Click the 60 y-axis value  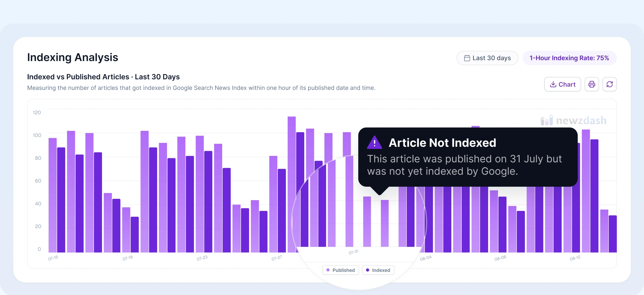(38, 181)
